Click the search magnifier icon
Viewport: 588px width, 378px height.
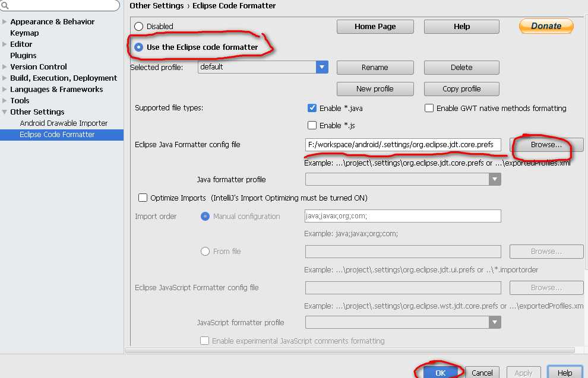(x=5, y=5)
